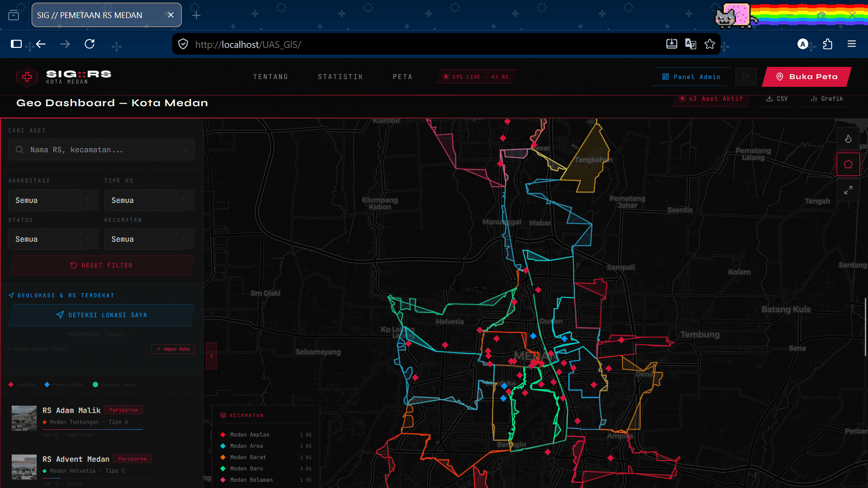Open the browser tab list icon
The image size is (868, 488).
coord(14,15)
